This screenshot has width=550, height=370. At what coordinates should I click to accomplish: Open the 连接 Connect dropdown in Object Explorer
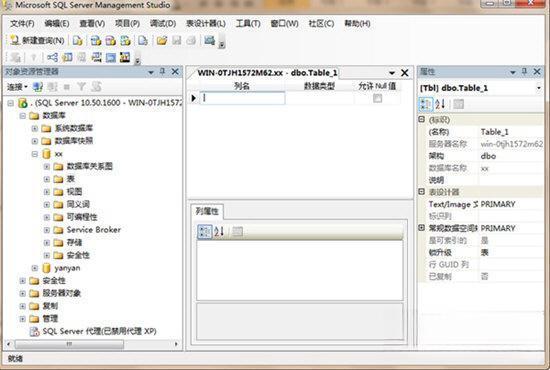click(x=17, y=87)
